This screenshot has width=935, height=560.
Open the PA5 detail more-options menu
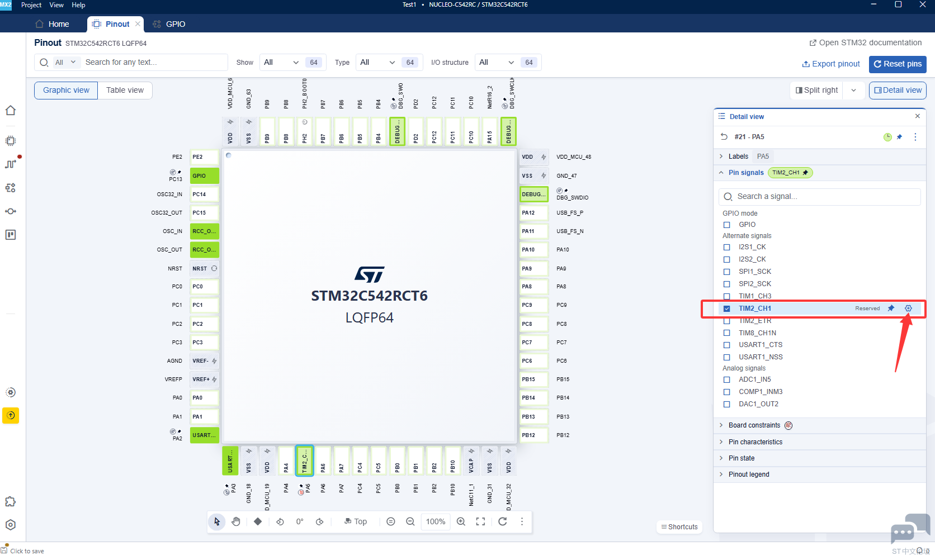tap(915, 137)
